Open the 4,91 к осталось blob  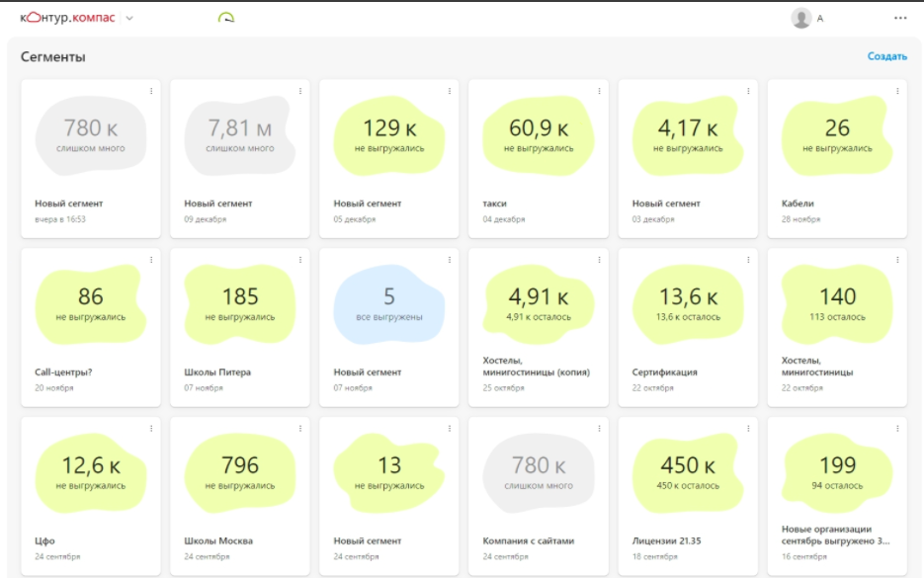tap(539, 304)
